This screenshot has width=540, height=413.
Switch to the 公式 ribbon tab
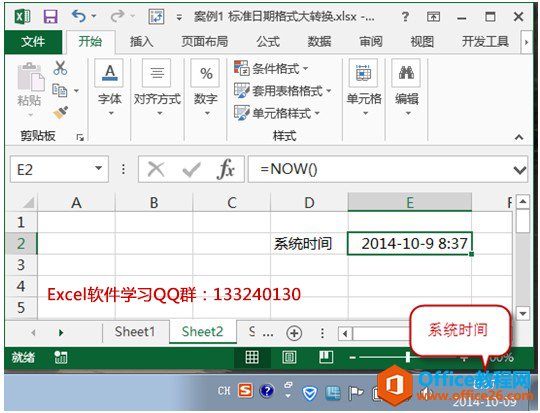(x=268, y=42)
